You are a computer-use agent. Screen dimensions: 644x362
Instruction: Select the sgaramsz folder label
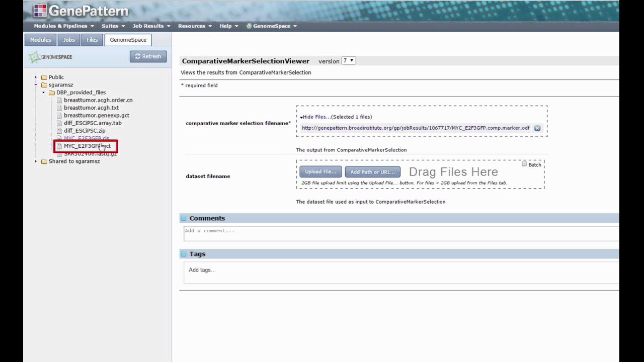coord(61,85)
